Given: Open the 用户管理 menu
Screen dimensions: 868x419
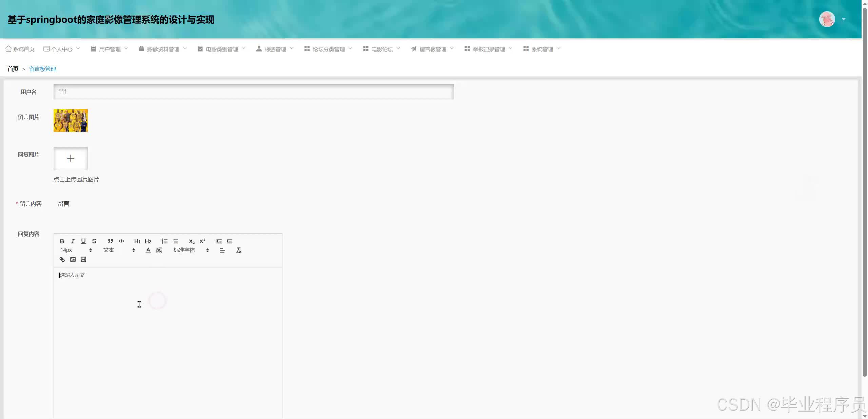Looking at the screenshot, I should click(110, 49).
